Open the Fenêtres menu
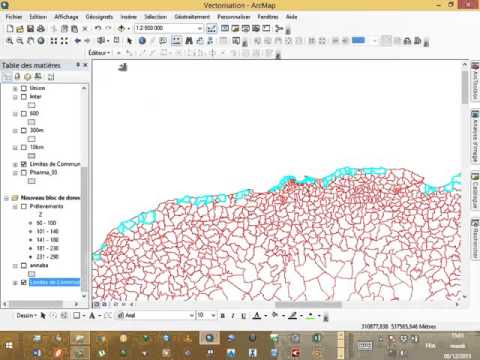Image resolution: width=480 pixels, height=360 pixels. click(268, 17)
